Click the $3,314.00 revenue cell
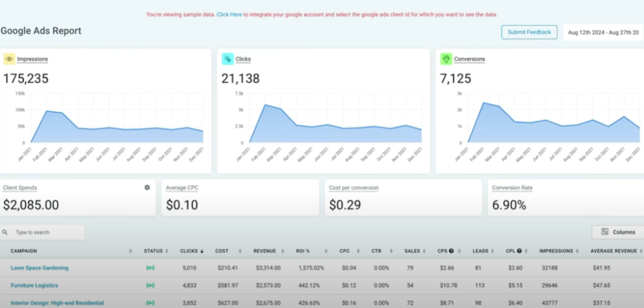The height and width of the screenshot is (308, 644). pyautogui.click(x=267, y=268)
